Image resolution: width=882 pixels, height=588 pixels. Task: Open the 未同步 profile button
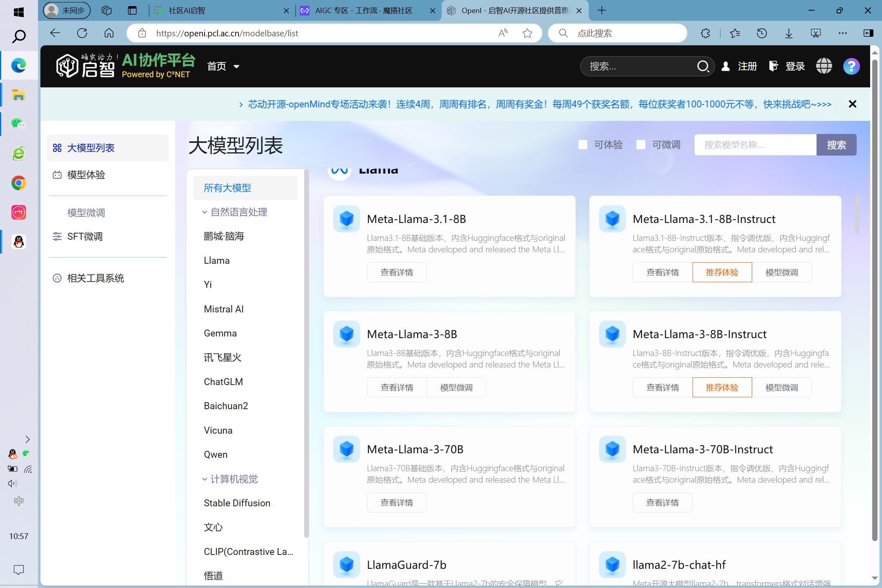pyautogui.click(x=67, y=11)
